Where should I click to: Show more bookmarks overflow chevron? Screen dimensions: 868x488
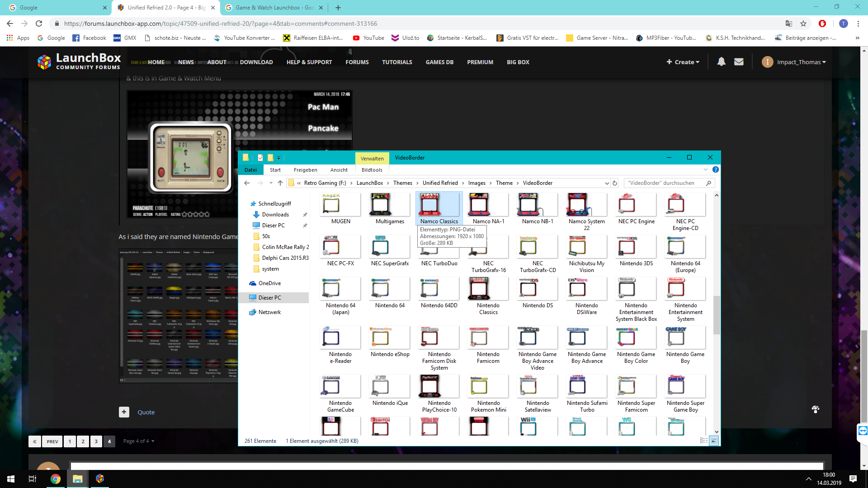[857, 38]
